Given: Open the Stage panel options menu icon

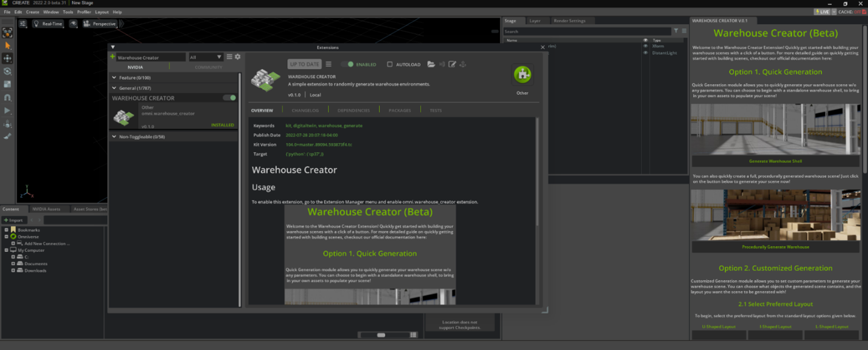Looking at the screenshot, I should coord(684,31).
